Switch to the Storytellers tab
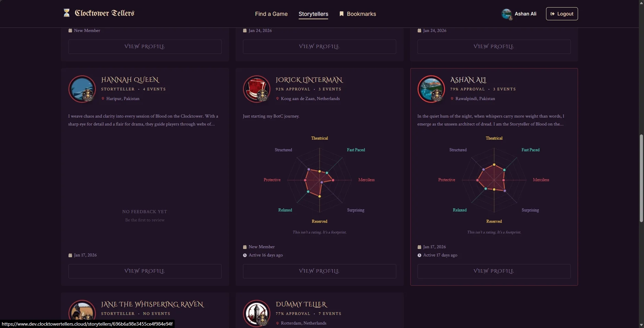 click(313, 14)
